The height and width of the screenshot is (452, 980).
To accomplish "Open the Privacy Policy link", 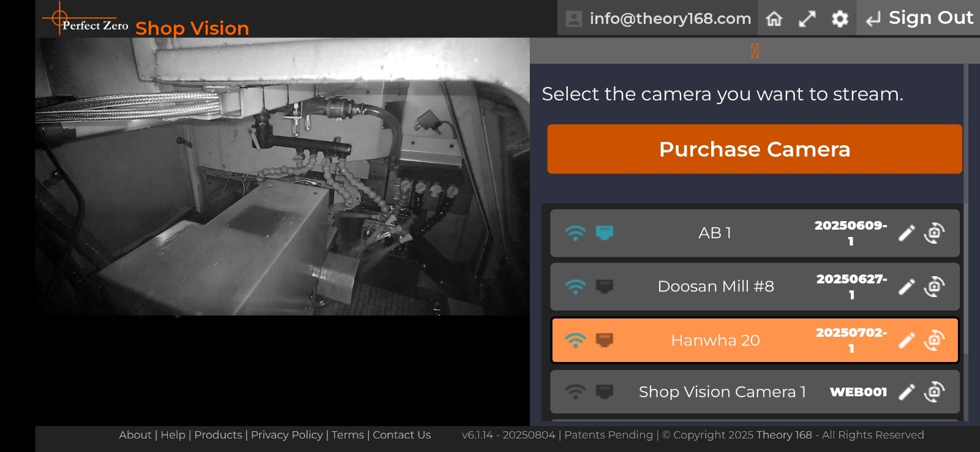I will [x=287, y=435].
